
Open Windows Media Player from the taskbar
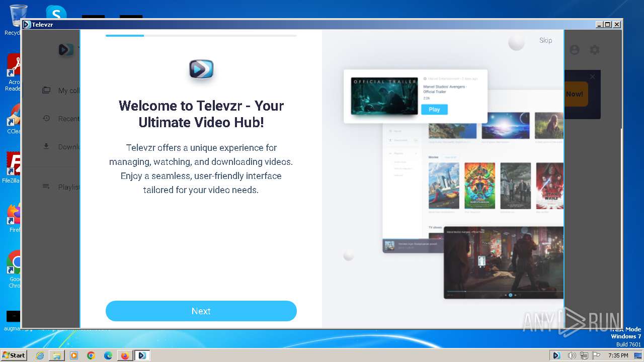coord(74,355)
